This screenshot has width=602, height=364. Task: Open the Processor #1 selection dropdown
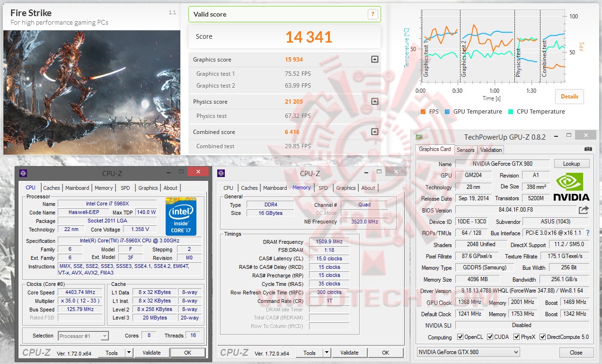tap(83, 336)
